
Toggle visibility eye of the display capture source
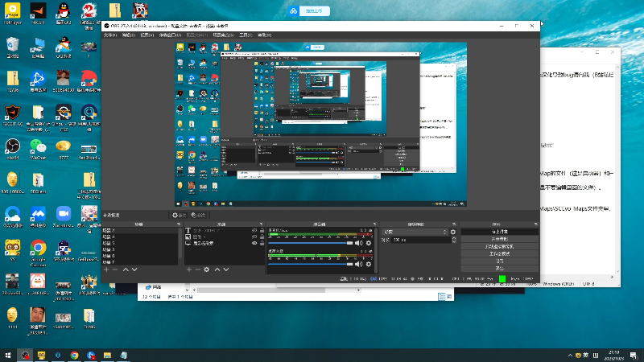(254, 243)
